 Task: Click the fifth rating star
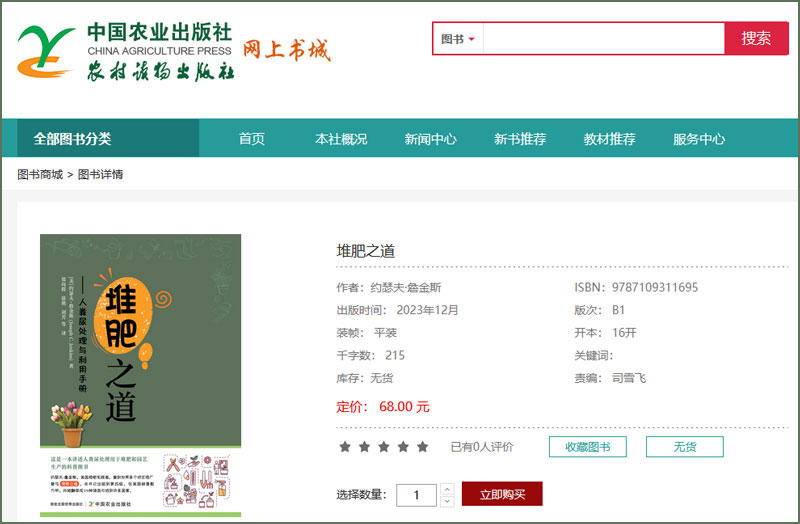pos(422,447)
